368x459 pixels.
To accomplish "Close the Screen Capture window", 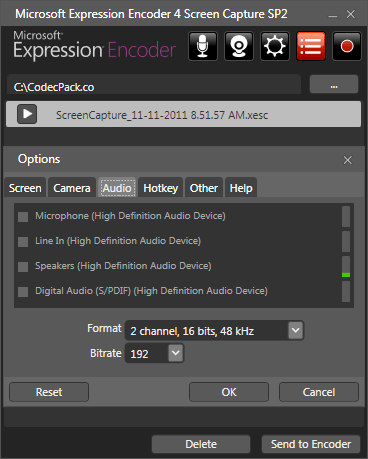I will click(351, 14).
